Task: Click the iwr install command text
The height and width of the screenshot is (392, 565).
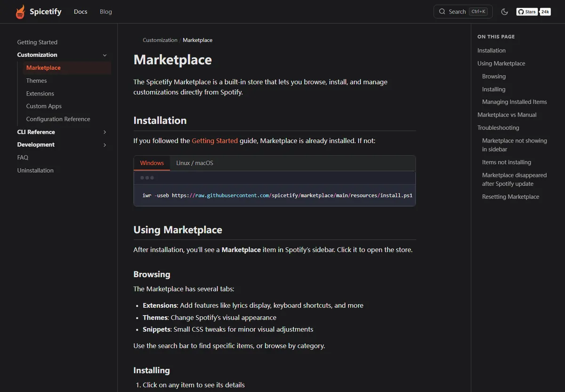Action: pyautogui.click(x=277, y=195)
